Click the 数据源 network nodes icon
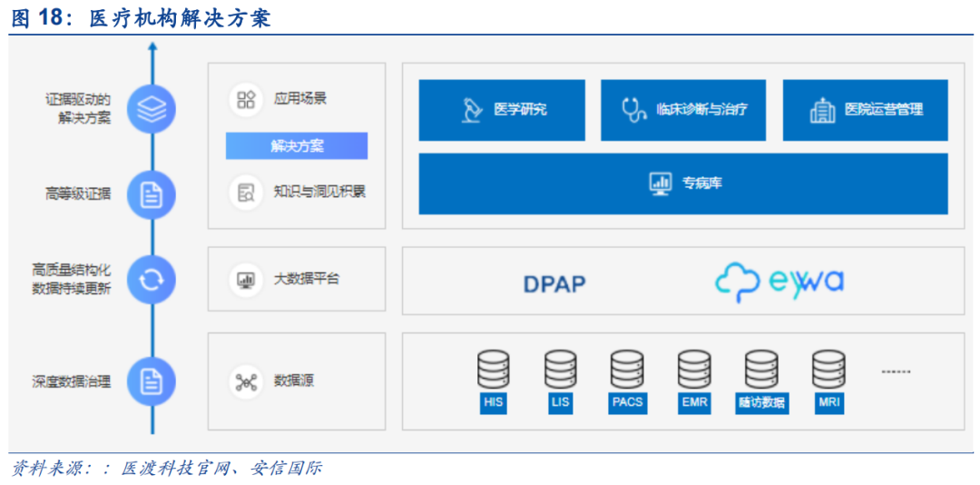The height and width of the screenshot is (485, 980). coord(246,381)
